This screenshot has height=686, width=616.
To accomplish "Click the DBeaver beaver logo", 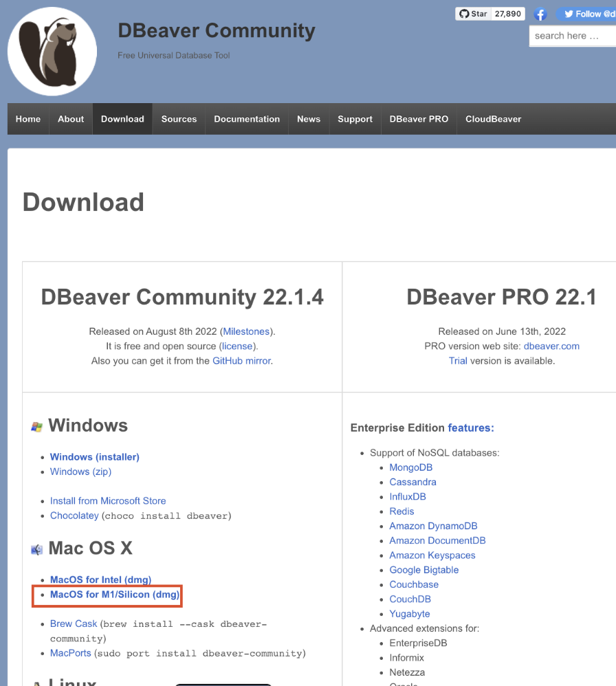I will pos(52,50).
